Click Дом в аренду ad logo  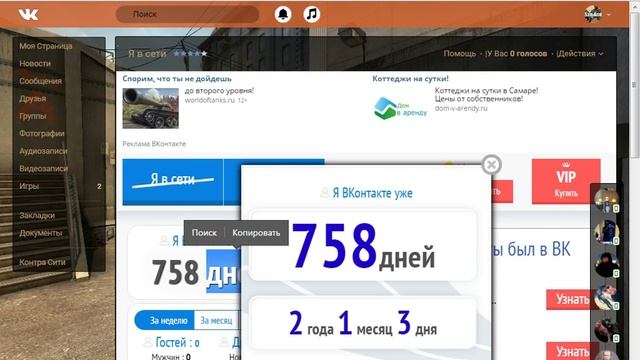[400, 108]
